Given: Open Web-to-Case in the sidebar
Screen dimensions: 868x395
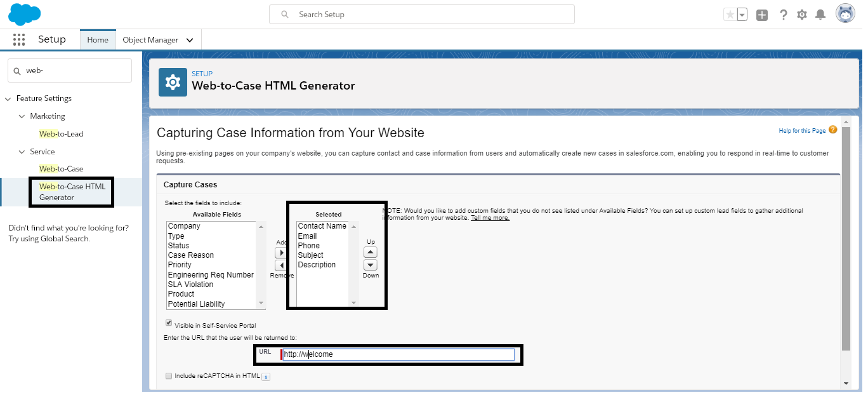Looking at the screenshot, I should coord(62,169).
